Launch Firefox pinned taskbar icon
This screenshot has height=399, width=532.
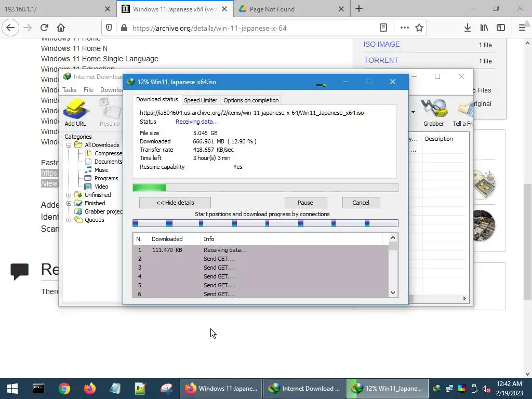click(x=89, y=389)
